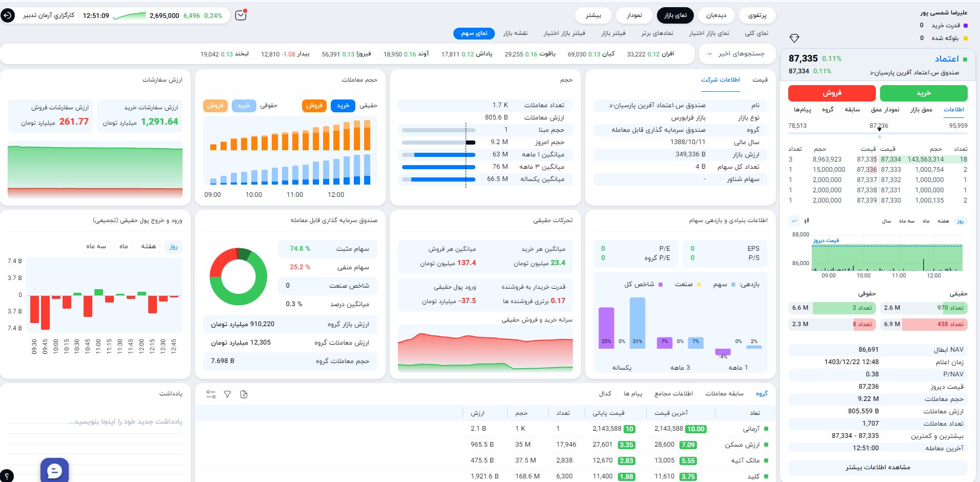Open table column settings sliders icon
This screenshot has width=980, height=482.
click(211, 394)
